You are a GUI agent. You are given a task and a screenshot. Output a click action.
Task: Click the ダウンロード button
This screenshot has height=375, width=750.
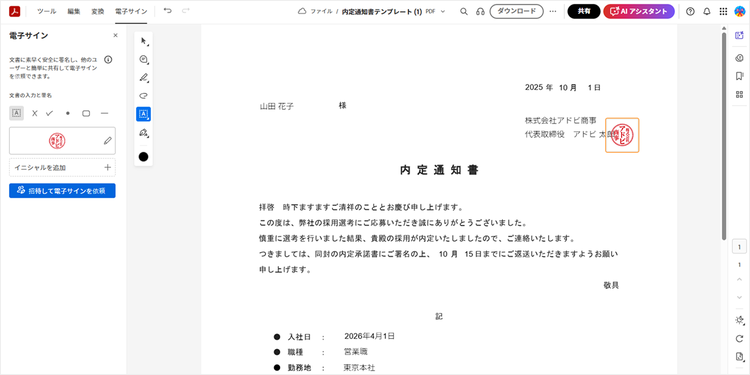point(516,11)
